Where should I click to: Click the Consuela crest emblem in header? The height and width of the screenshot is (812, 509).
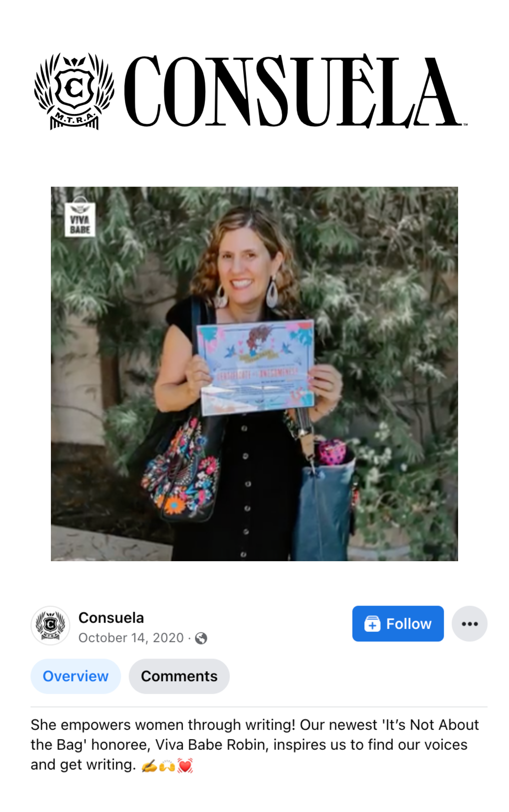point(74,91)
